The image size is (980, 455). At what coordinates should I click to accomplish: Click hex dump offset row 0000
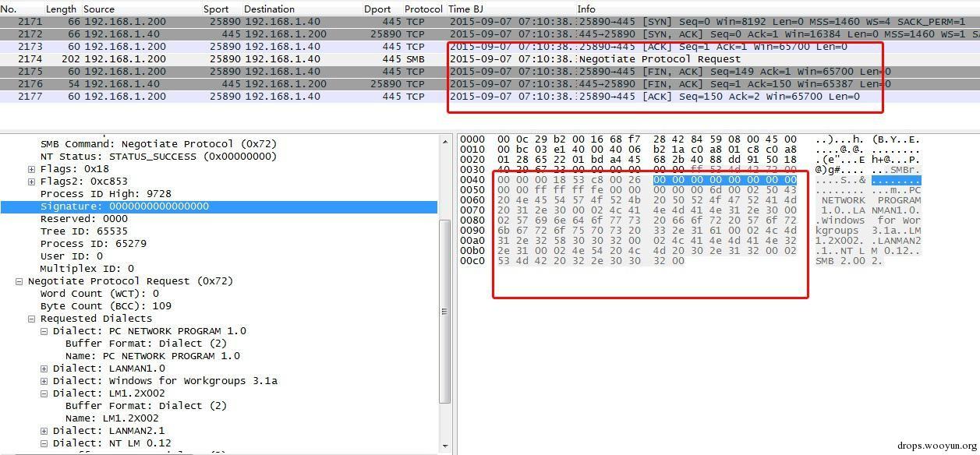472,139
